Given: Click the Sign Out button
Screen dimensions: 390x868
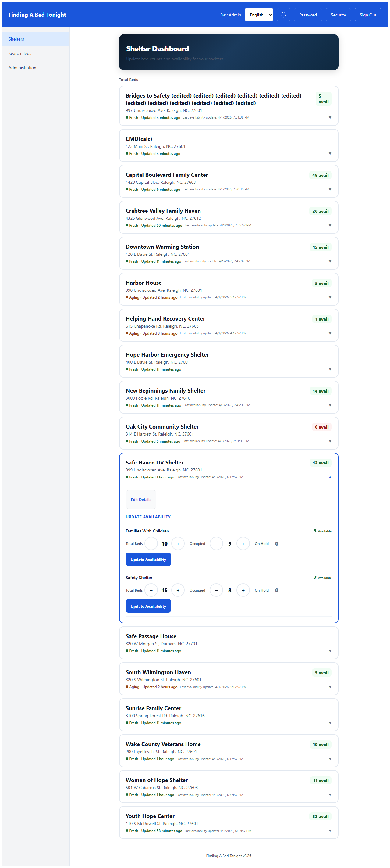Looking at the screenshot, I should point(367,15).
